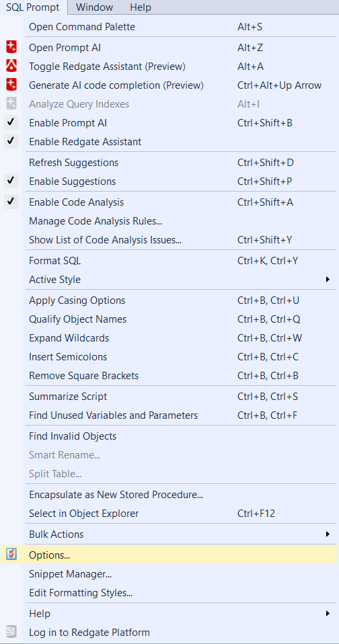This screenshot has width=339, height=644.
Task: Toggle the Enable Code Analysis checkmark
Action: [x=11, y=202]
